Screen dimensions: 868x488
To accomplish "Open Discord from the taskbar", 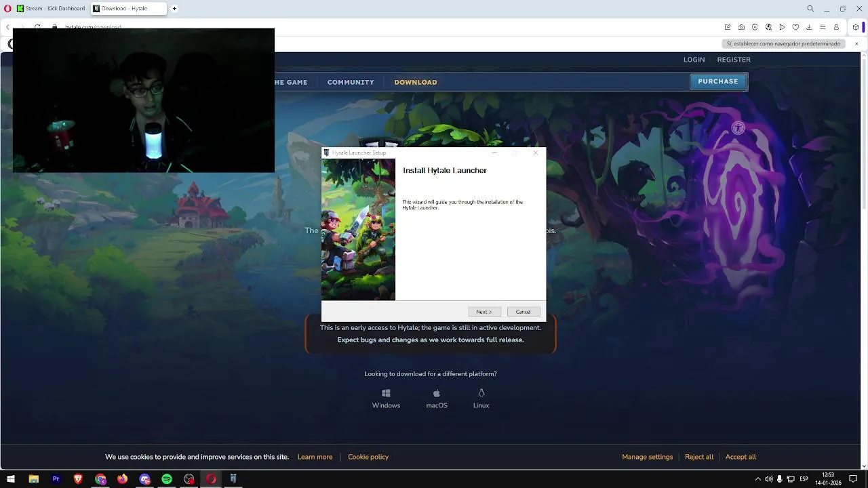I will (x=144, y=479).
